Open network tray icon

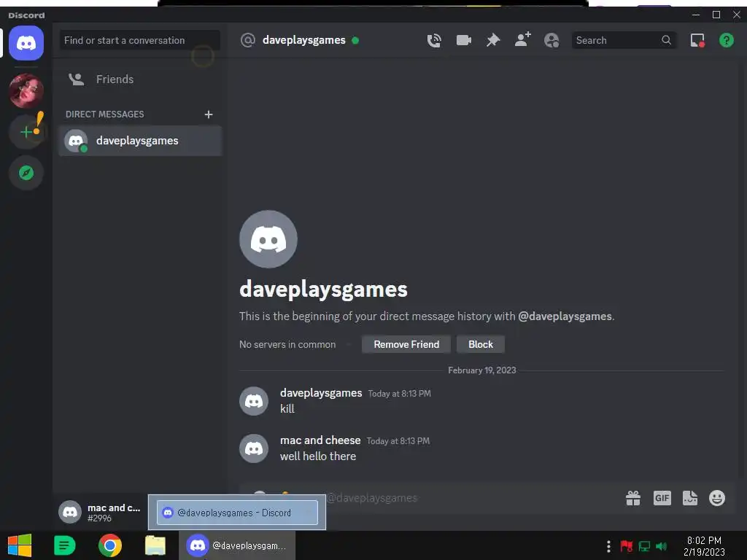coord(644,546)
